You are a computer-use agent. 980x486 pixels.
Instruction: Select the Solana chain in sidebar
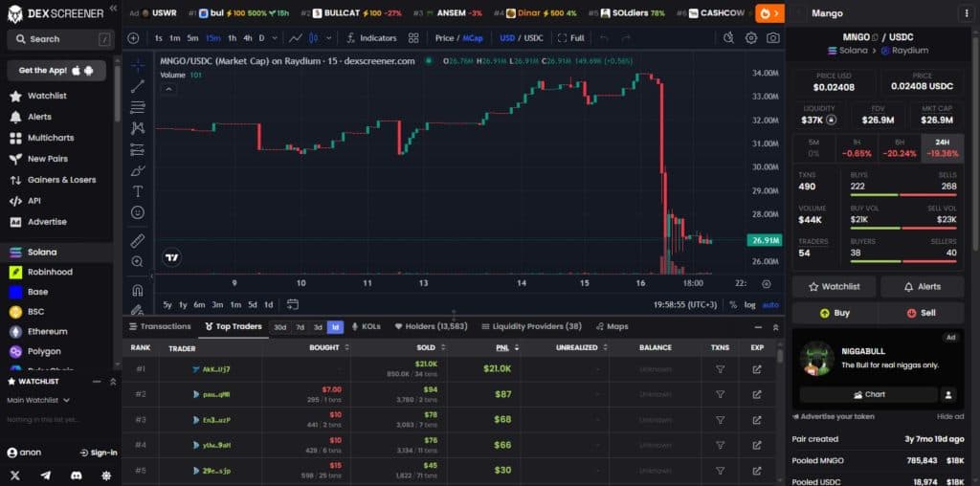[56, 253]
